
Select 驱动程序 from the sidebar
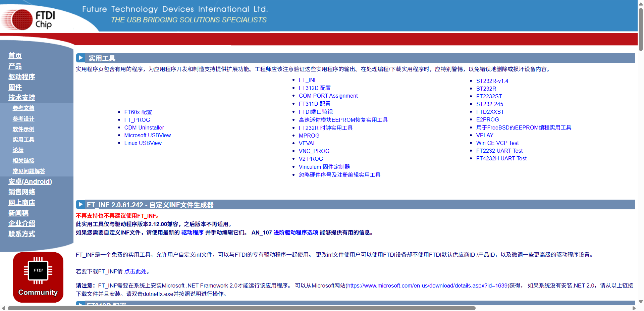(x=21, y=77)
